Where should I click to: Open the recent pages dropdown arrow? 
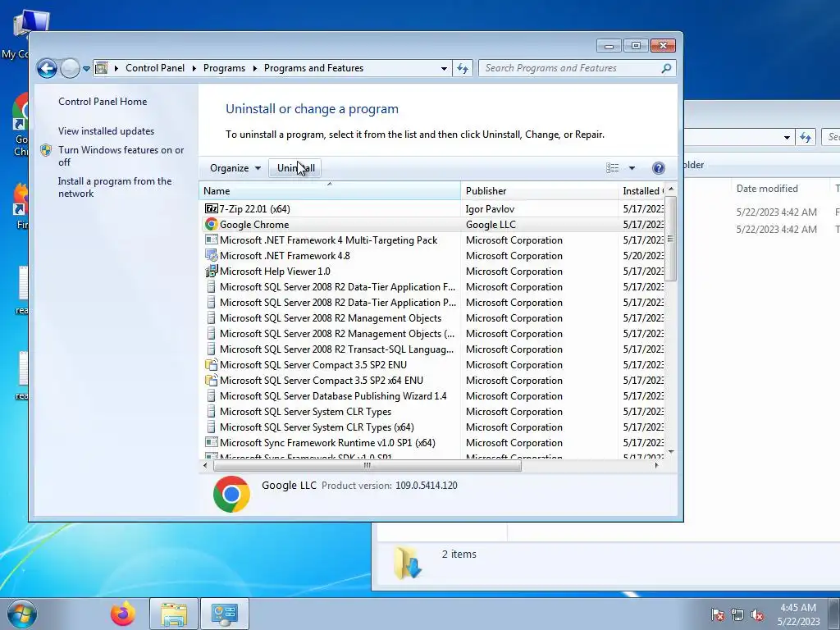pos(86,69)
